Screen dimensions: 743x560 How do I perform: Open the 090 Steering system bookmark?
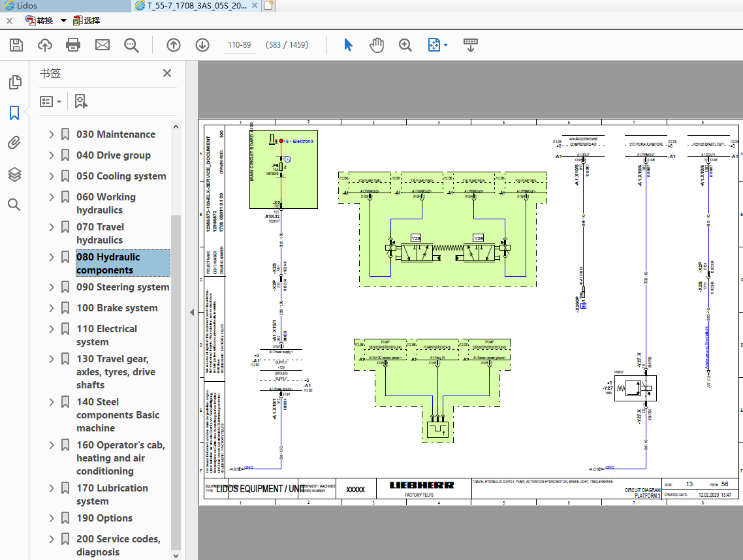coord(122,287)
